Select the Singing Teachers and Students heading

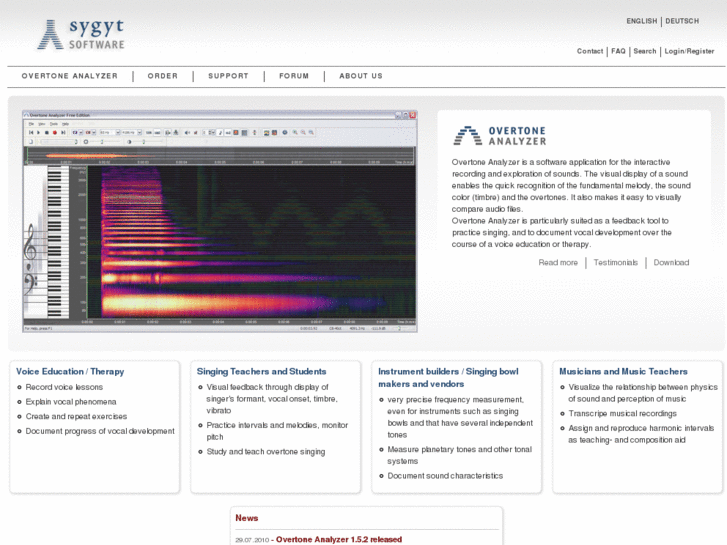(x=261, y=372)
